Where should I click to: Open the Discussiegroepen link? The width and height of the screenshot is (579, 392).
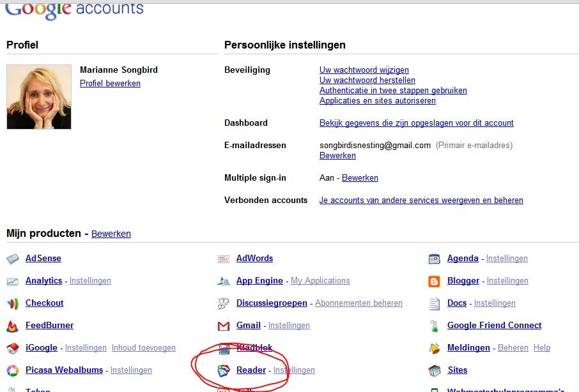click(272, 303)
